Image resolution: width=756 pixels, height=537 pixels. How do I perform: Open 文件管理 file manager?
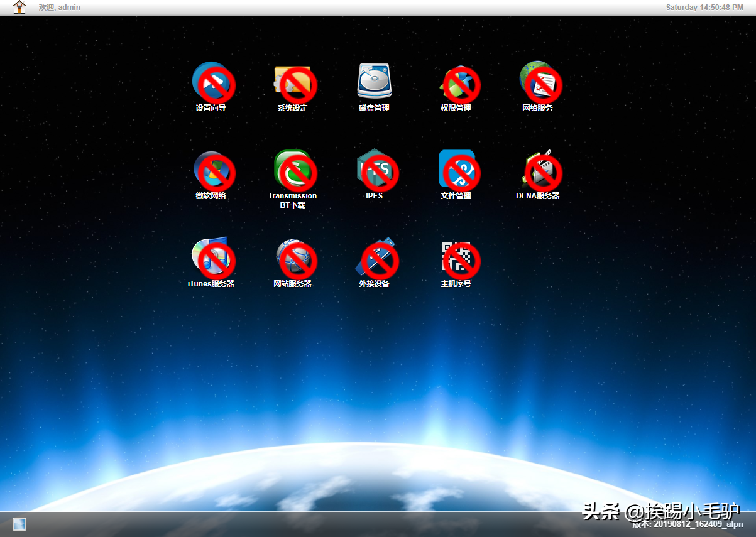point(456,170)
